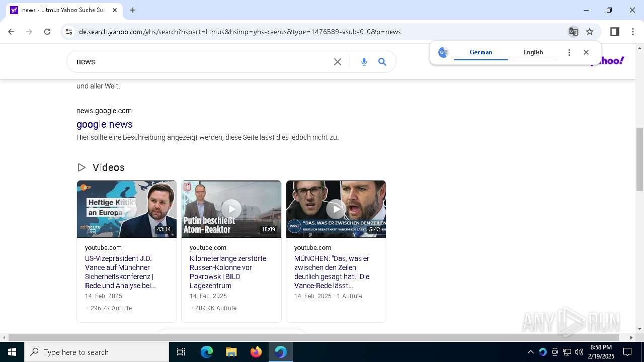
Task: Open the translate page icon
Action: pos(573,32)
